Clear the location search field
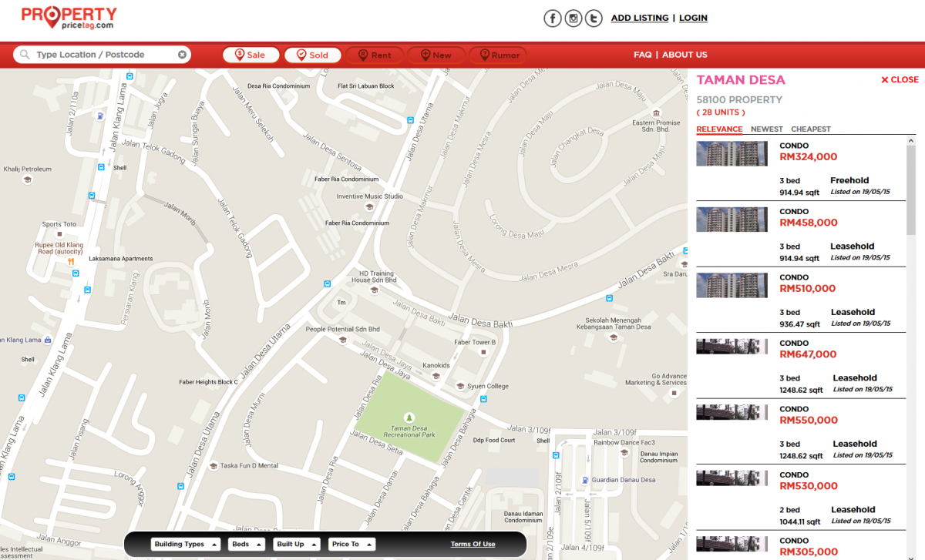Viewport: 925px width, 560px height. click(182, 55)
